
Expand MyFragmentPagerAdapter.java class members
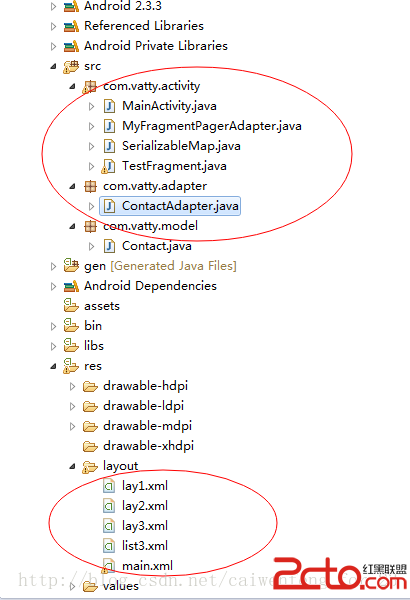pyautogui.click(x=91, y=126)
